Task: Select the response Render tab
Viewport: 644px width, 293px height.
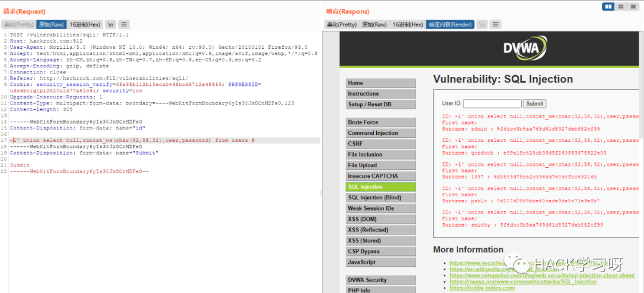Action: pyautogui.click(x=450, y=24)
